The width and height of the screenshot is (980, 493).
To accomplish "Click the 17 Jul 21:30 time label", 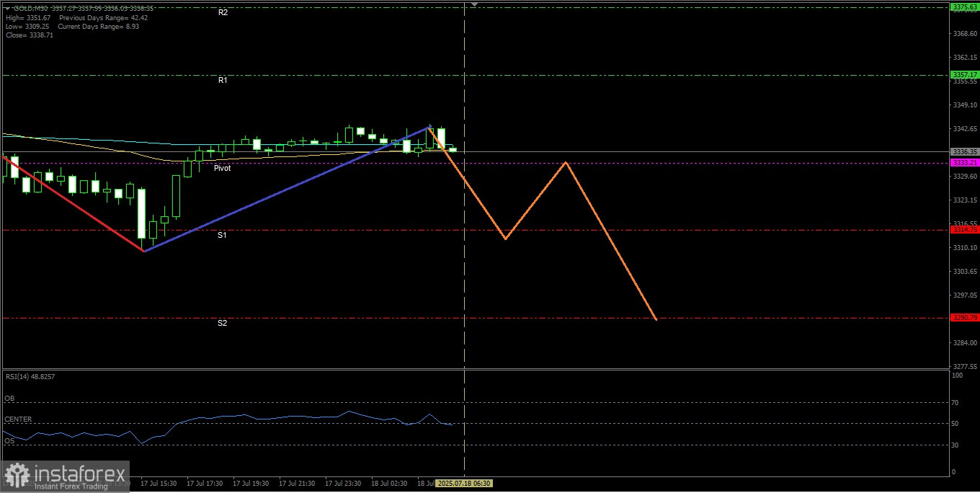I will 297,483.
